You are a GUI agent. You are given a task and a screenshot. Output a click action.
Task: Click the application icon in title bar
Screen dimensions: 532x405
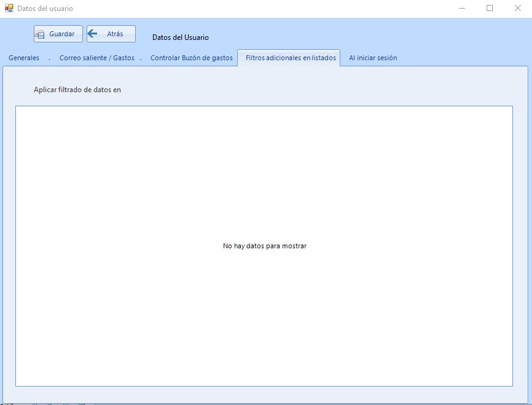pos(9,8)
